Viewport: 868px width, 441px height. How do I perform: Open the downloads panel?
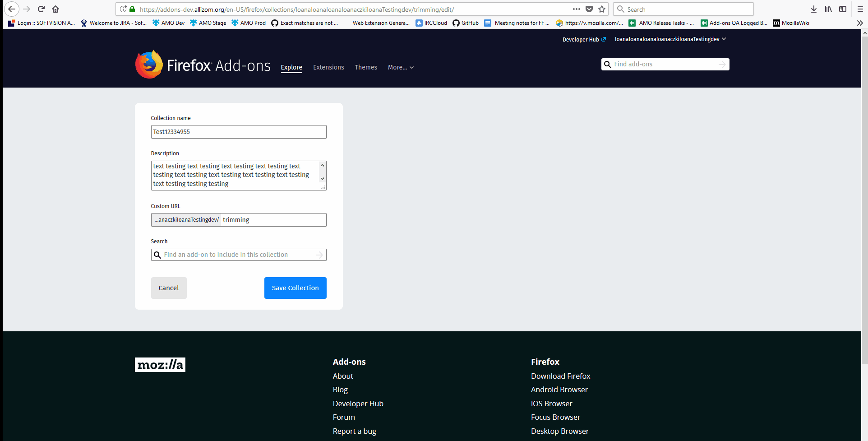tap(814, 9)
